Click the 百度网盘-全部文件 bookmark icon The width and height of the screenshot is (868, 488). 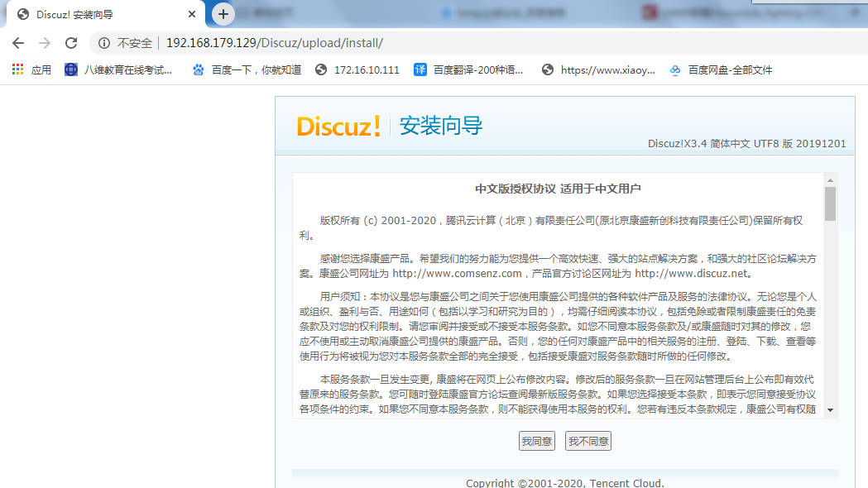coord(674,69)
